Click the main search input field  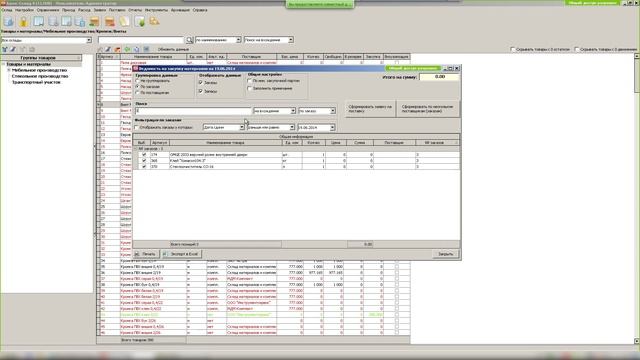pyautogui.click(x=141, y=40)
